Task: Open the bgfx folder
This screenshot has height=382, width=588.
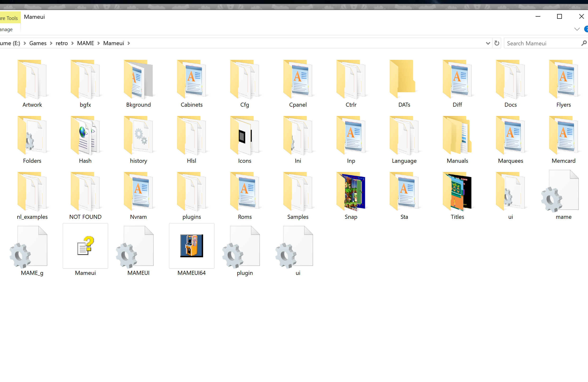Action: (x=85, y=84)
